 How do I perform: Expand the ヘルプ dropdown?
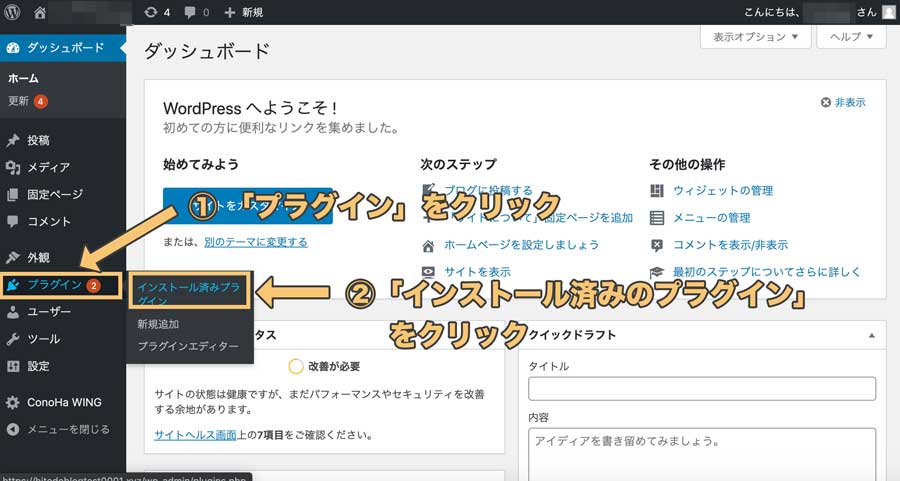pos(851,37)
